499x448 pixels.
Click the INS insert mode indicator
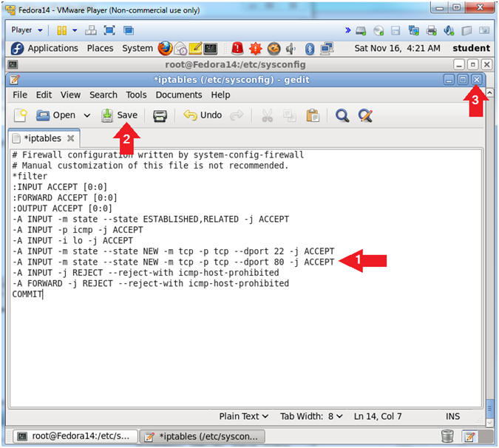coord(452,416)
